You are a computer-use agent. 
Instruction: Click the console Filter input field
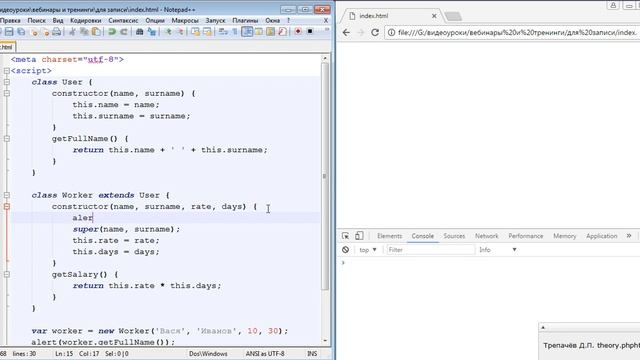(431, 250)
